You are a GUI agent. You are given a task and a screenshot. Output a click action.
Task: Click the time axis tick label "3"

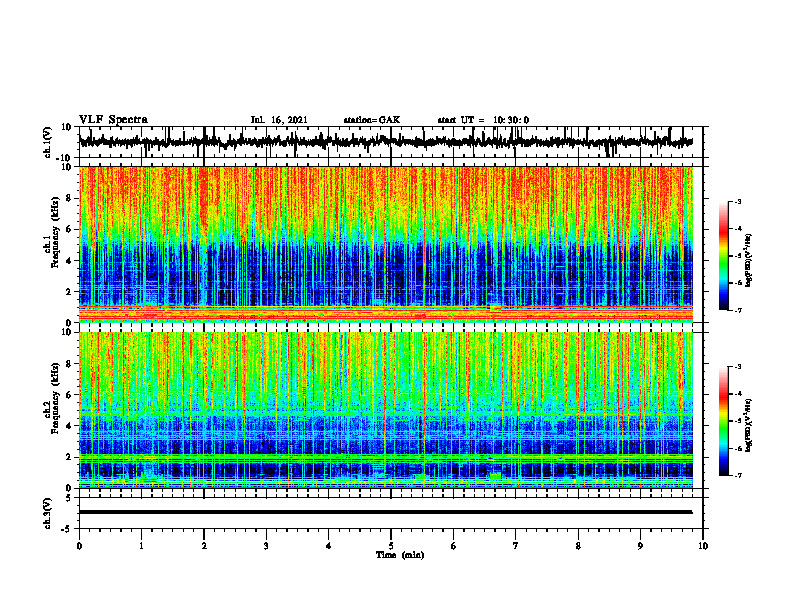[266, 546]
